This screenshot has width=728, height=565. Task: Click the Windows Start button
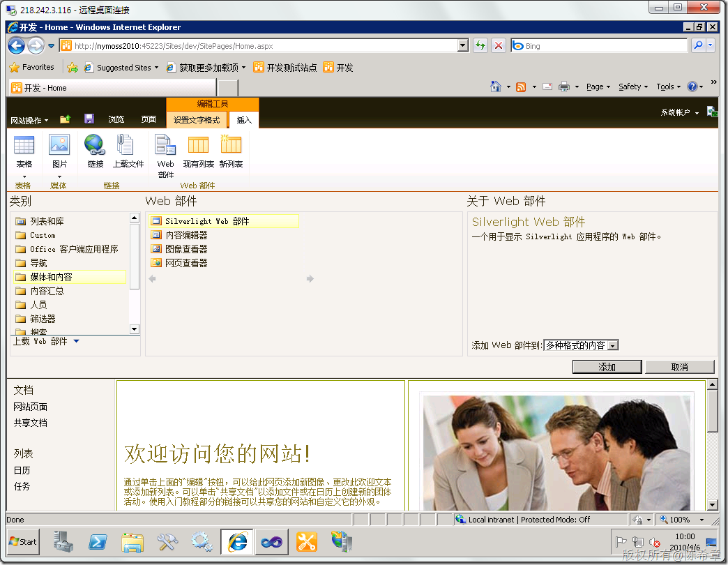tap(23, 542)
